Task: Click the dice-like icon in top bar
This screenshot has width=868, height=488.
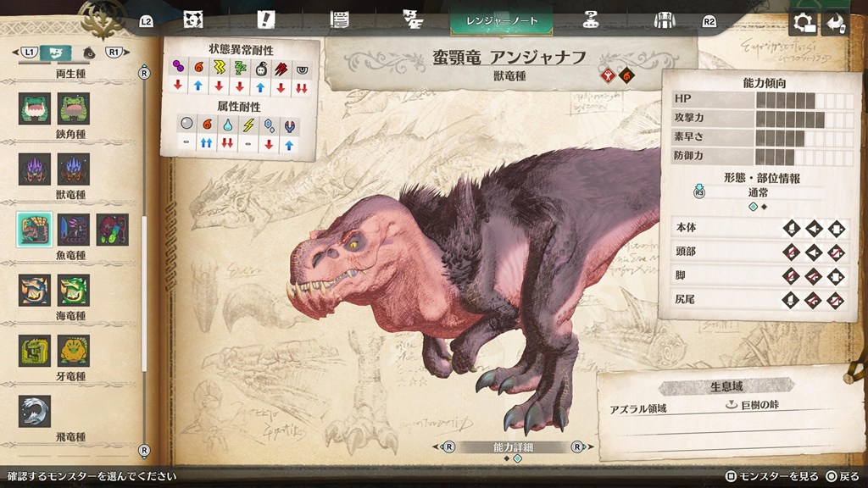Action: click(193, 20)
